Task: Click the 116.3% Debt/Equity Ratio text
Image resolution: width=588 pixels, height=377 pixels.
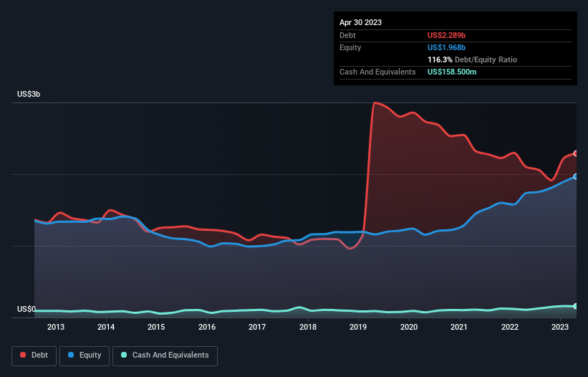Action: (x=472, y=59)
